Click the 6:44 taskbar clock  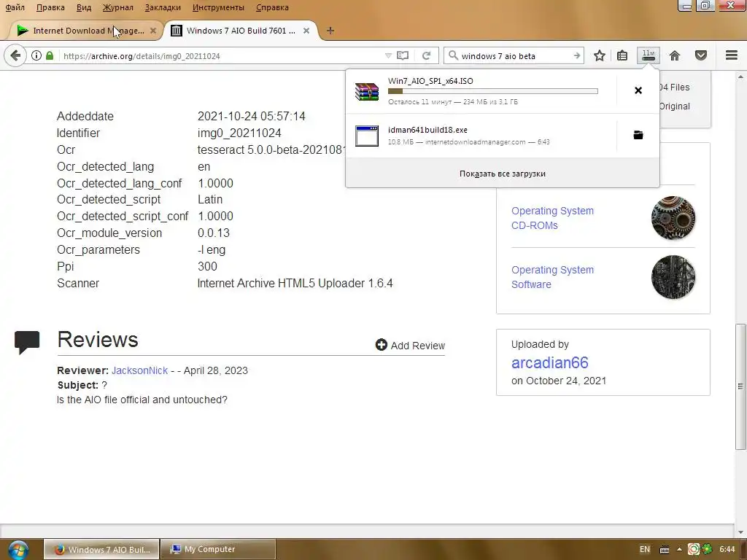tap(727, 549)
